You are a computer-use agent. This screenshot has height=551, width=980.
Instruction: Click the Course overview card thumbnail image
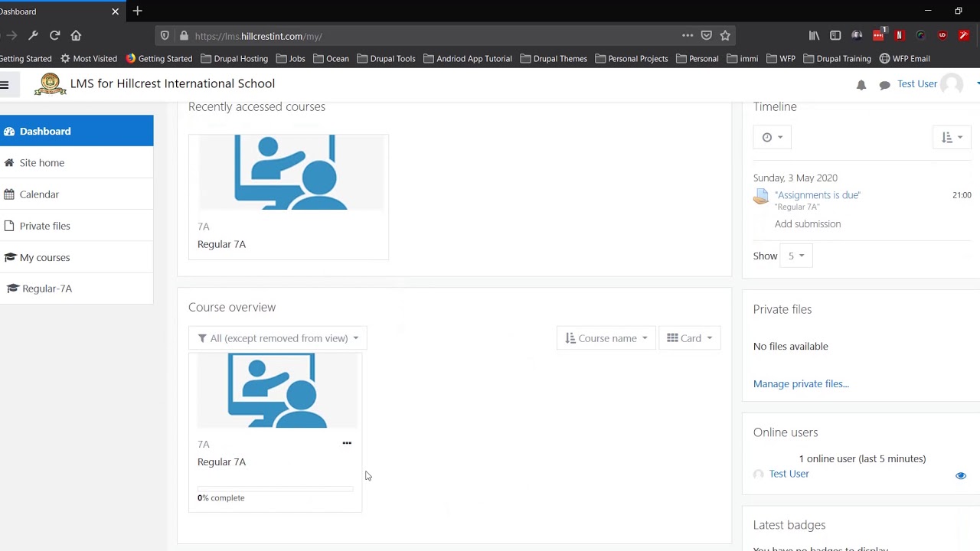pyautogui.click(x=276, y=390)
